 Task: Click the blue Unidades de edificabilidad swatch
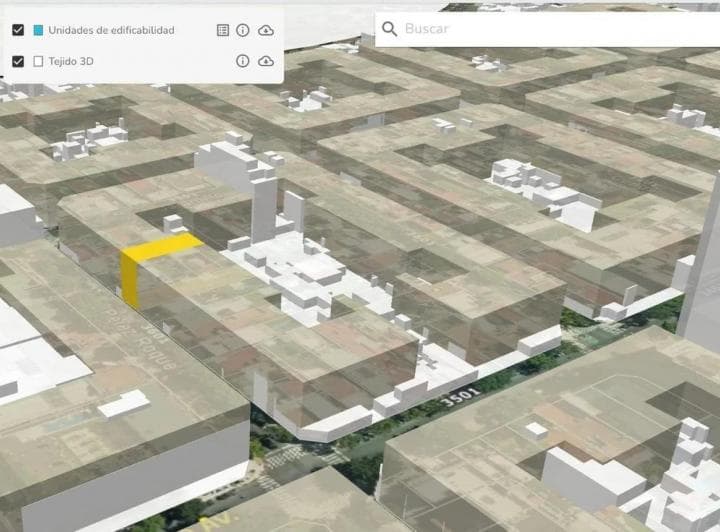pyautogui.click(x=38, y=30)
